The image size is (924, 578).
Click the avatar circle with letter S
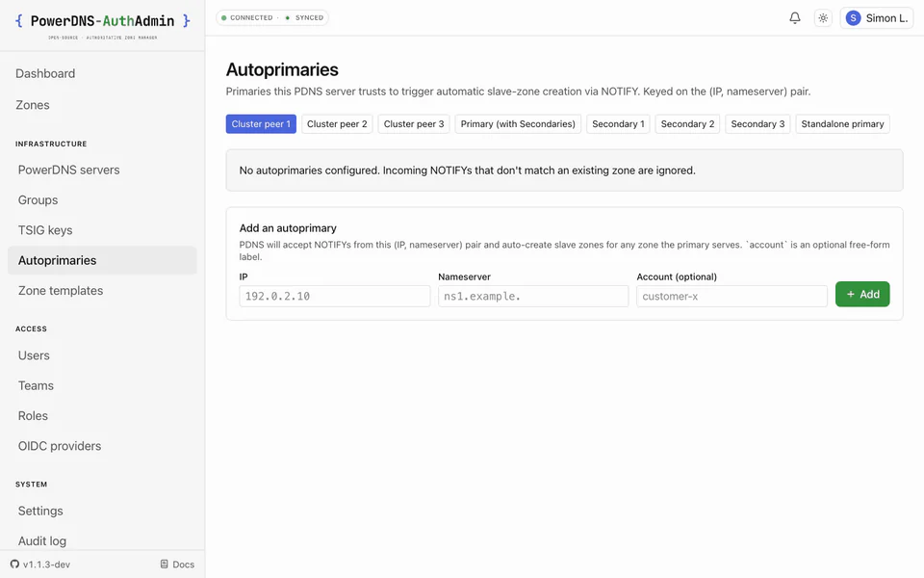853,18
